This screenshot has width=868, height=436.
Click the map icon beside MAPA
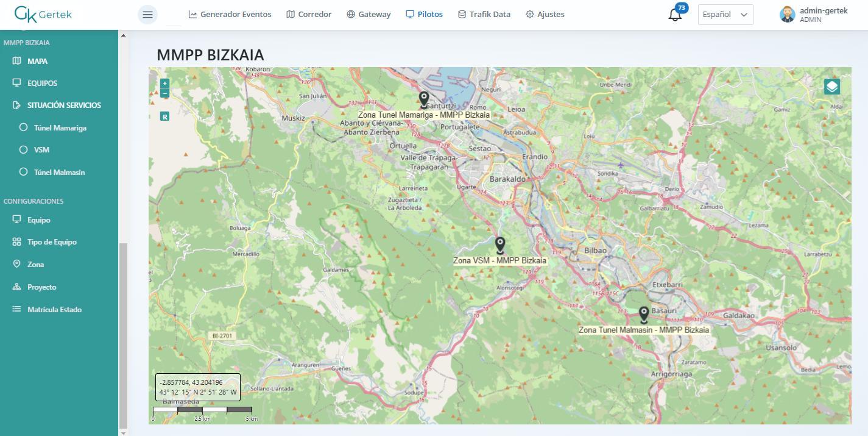tap(16, 61)
